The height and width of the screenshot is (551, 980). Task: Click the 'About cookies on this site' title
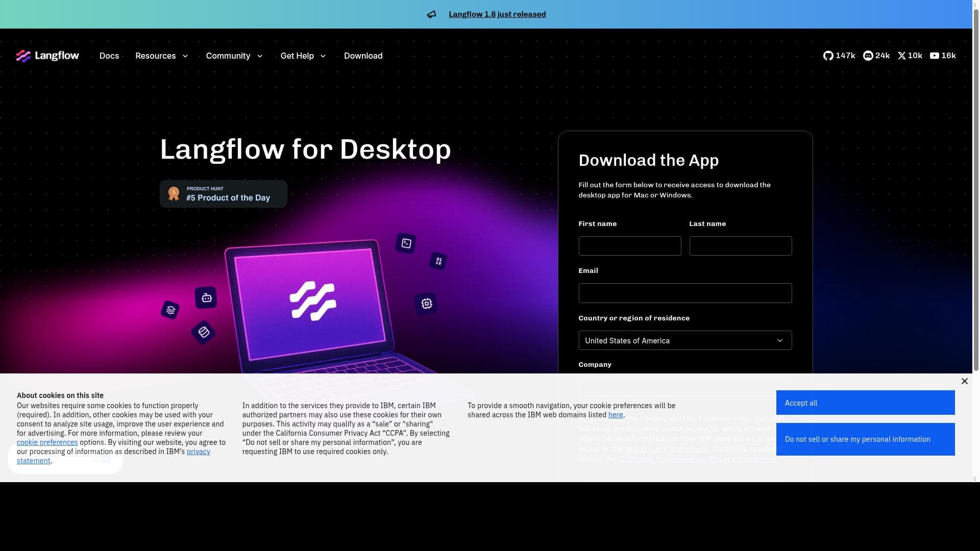[60, 395]
